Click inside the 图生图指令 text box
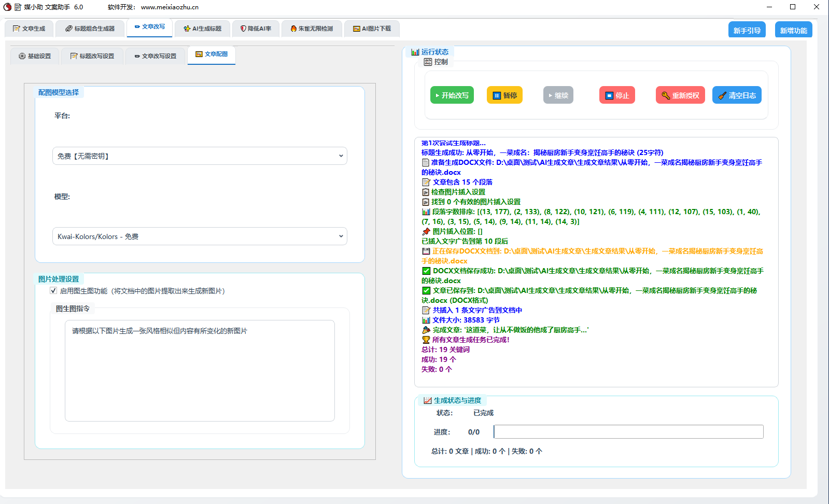 point(200,371)
